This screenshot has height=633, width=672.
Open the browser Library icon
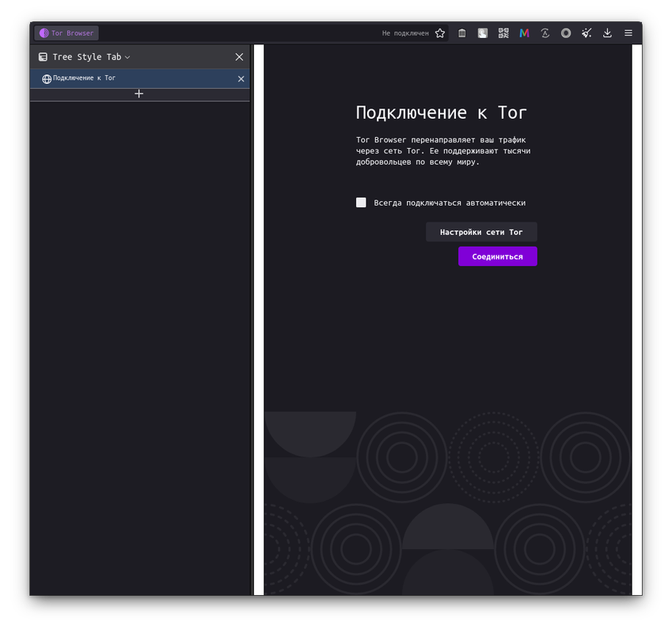461,32
